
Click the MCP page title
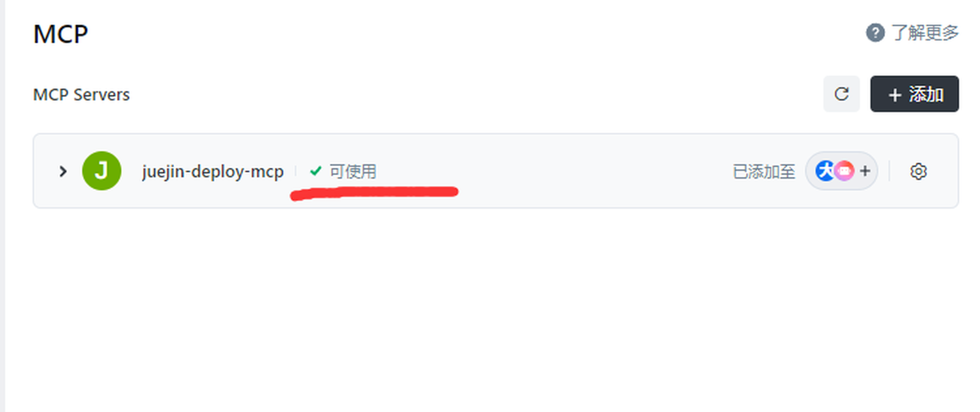(61, 34)
